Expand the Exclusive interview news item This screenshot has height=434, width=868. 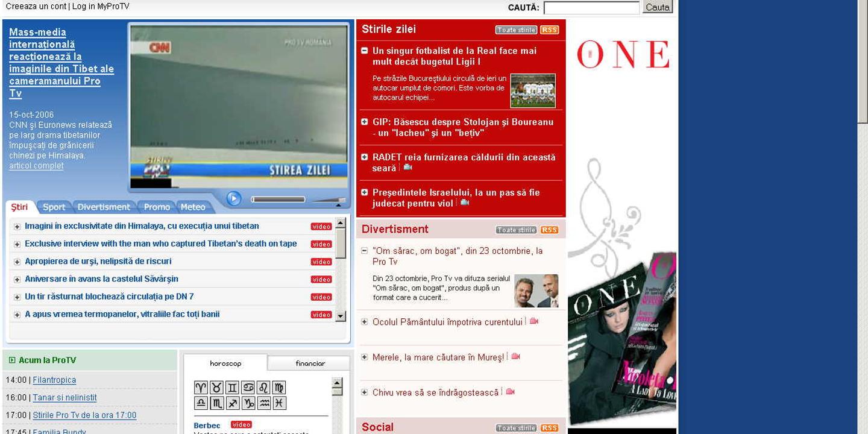click(17, 244)
